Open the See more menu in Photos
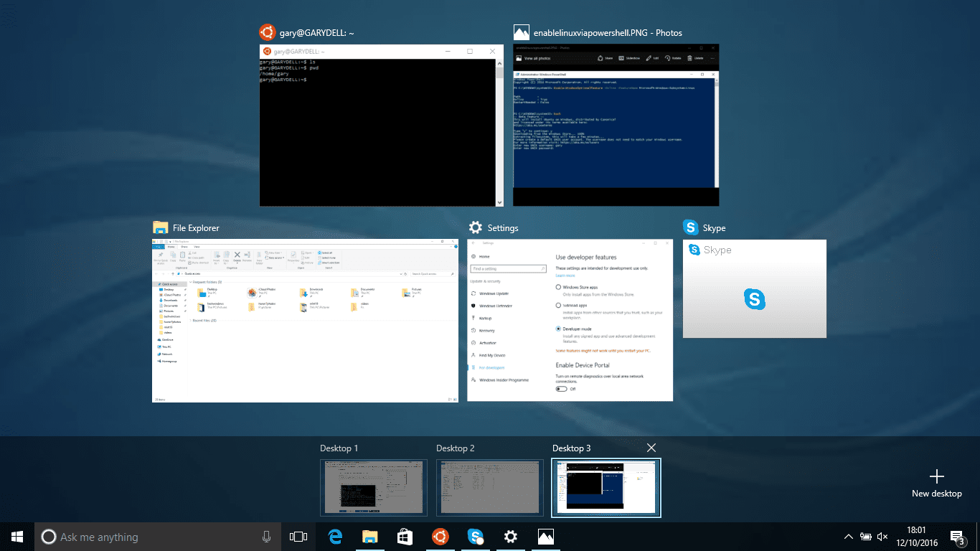980x551 pixels. [713, 57]
